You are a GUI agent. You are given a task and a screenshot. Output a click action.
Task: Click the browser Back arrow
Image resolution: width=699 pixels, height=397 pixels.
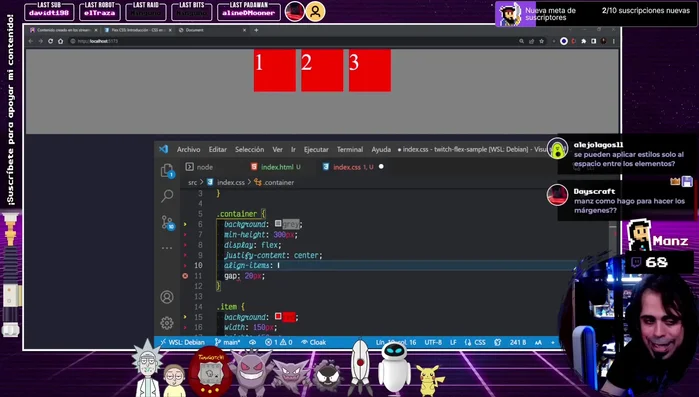(x=30, y=41)
